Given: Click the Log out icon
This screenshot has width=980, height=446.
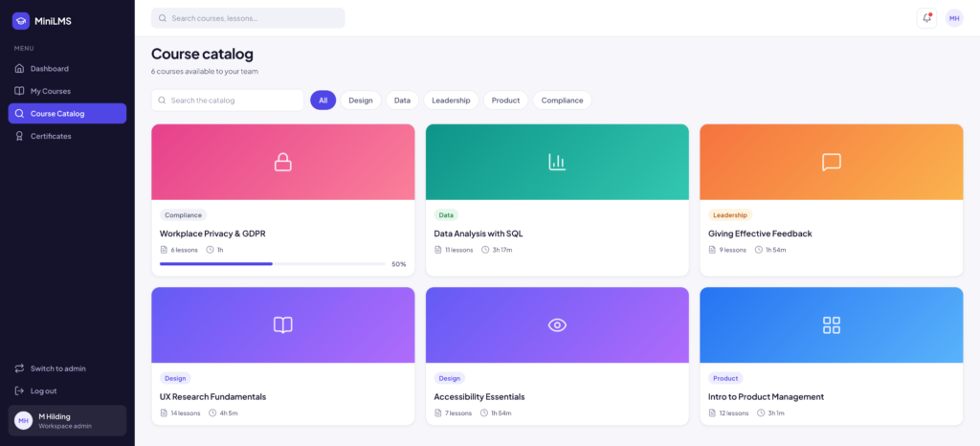Looking at the screenshot, I should 19,391.
